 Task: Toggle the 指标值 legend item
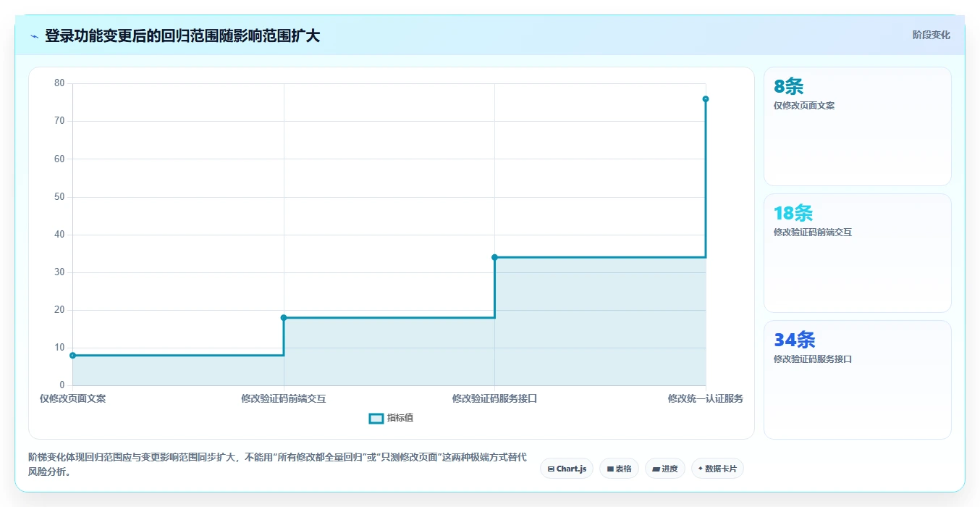point(391,418)
